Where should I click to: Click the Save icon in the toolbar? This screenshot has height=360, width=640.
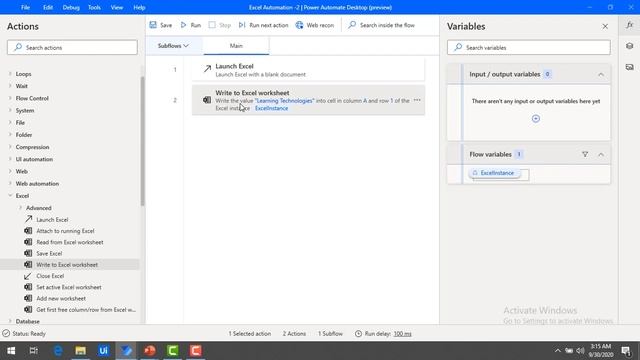point(153,25)
